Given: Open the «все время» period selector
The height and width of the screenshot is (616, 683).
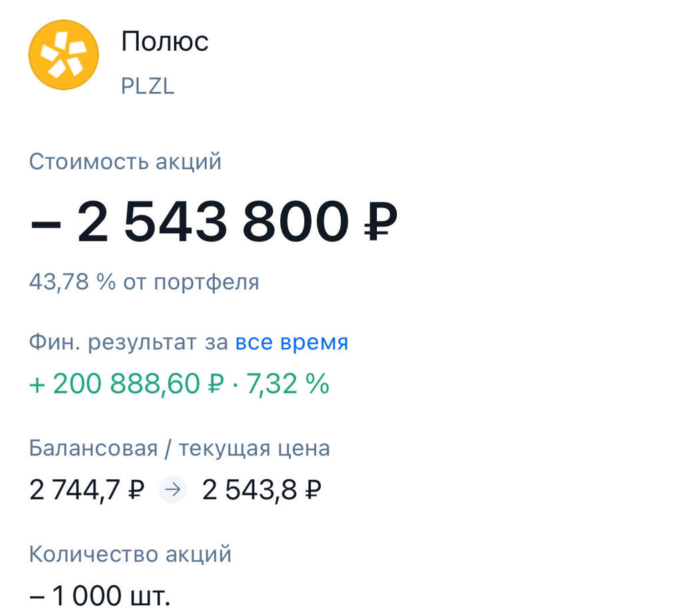Looking at the screenshot, I should click(x=291, y=343).
